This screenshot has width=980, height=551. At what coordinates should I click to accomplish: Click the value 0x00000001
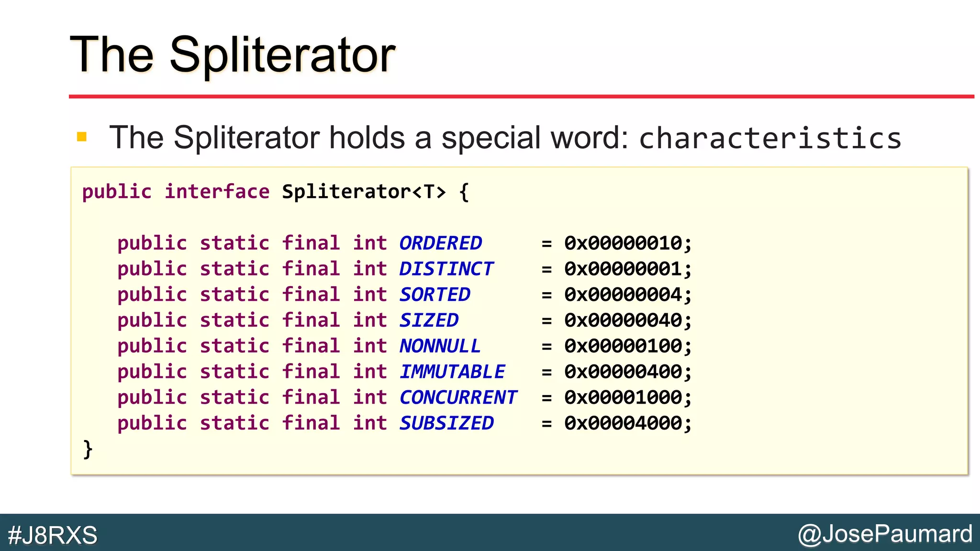[x=623, y=269]
